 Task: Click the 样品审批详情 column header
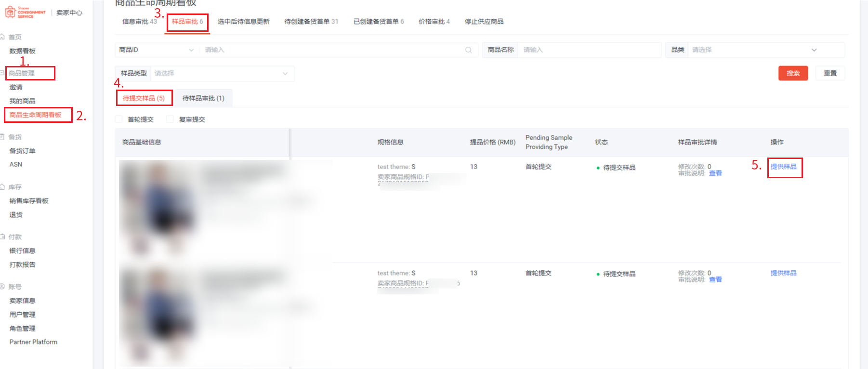point(697,142)
